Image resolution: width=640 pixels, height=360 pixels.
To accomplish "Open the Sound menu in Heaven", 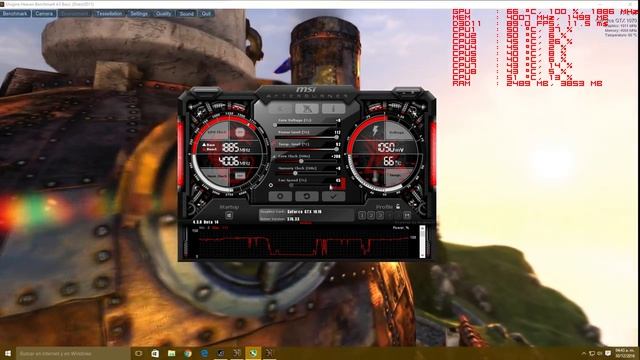I will point(187,13).
